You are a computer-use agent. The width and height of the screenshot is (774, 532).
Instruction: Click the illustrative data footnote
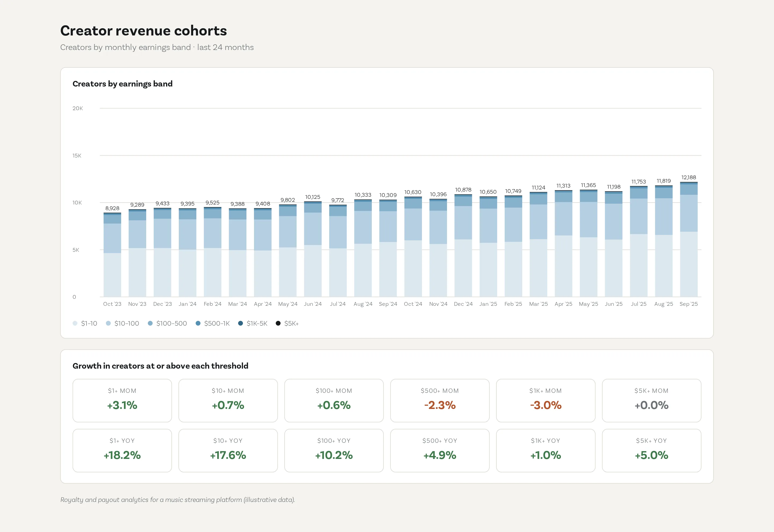click(178, 500)
